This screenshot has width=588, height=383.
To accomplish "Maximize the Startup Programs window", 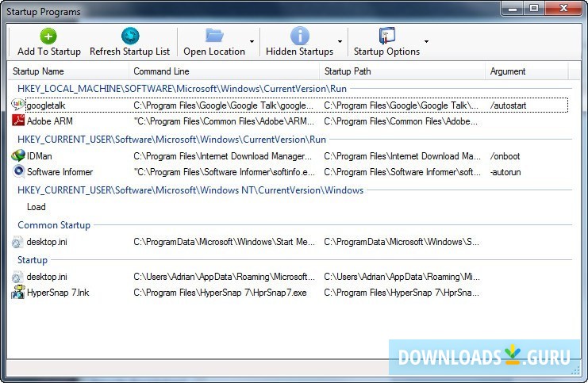I will click(534, 8).
